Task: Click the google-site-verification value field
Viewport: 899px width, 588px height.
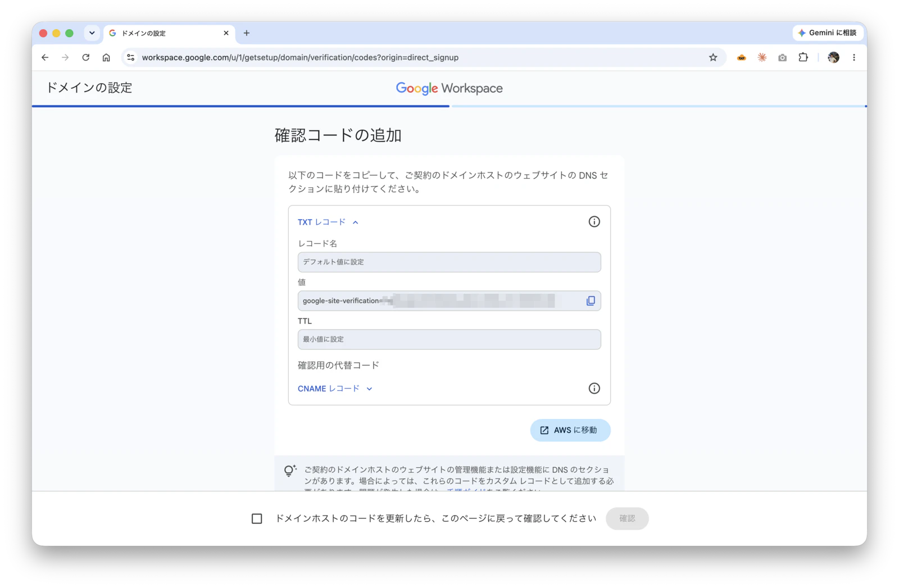Action: tap(449, 301)
